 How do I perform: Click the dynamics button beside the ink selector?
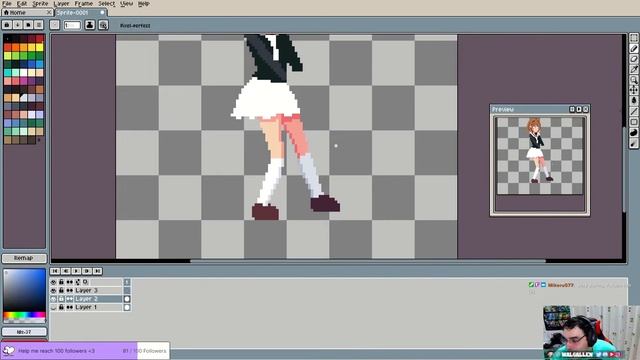103,25
